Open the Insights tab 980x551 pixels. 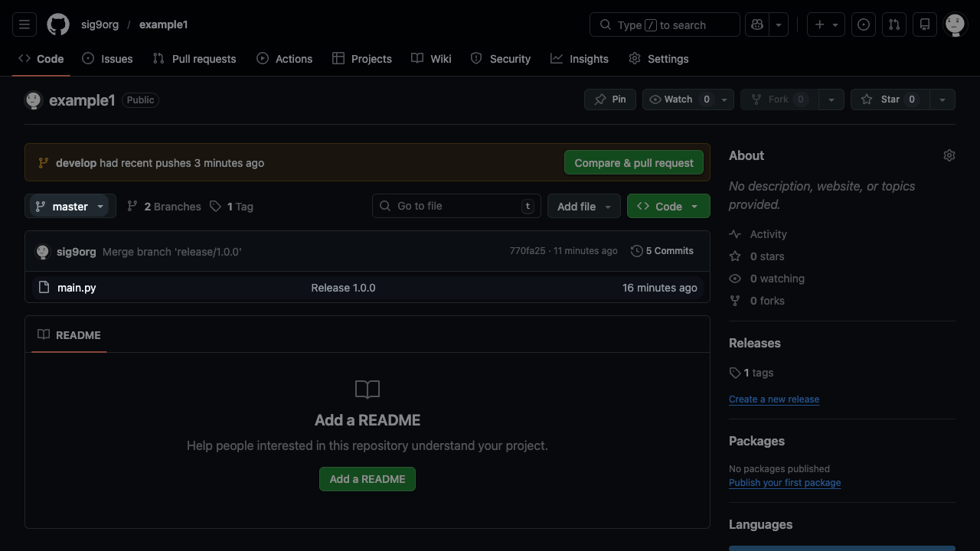click(x=580, y=59)
